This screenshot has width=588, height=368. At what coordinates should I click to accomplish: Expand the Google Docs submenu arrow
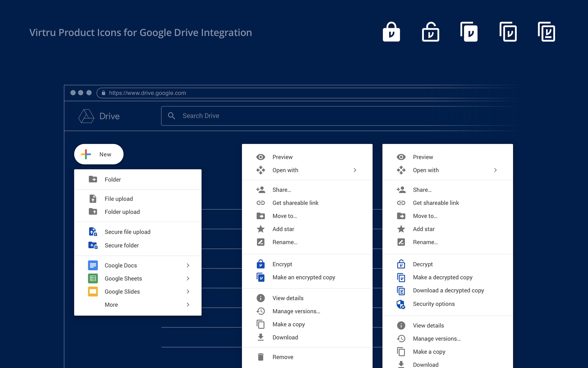click(188, 265)
